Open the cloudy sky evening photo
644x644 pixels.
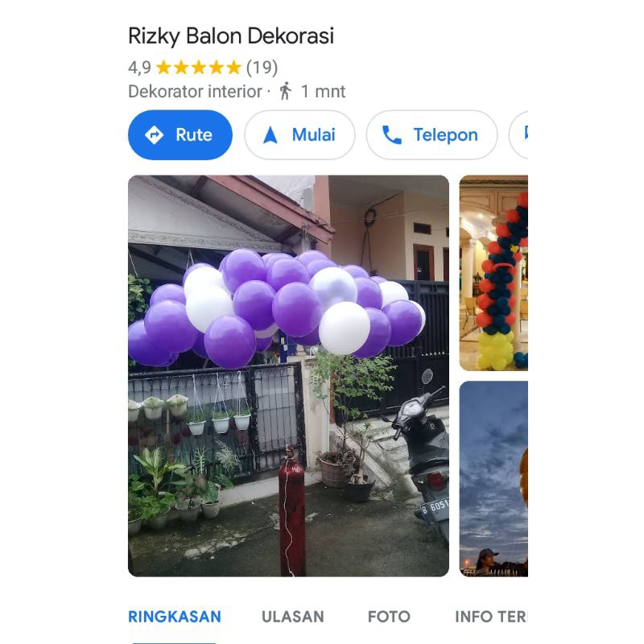[x=493, y=479]
